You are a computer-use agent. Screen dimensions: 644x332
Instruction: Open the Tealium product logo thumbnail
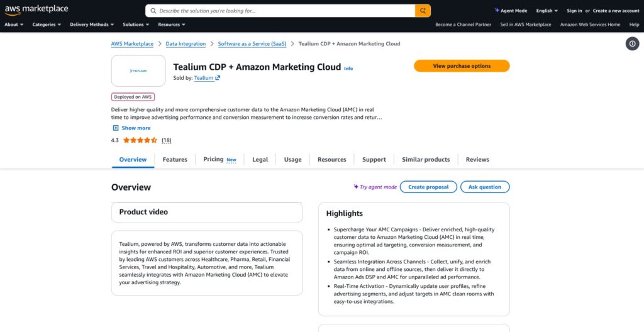pos(138,70)
